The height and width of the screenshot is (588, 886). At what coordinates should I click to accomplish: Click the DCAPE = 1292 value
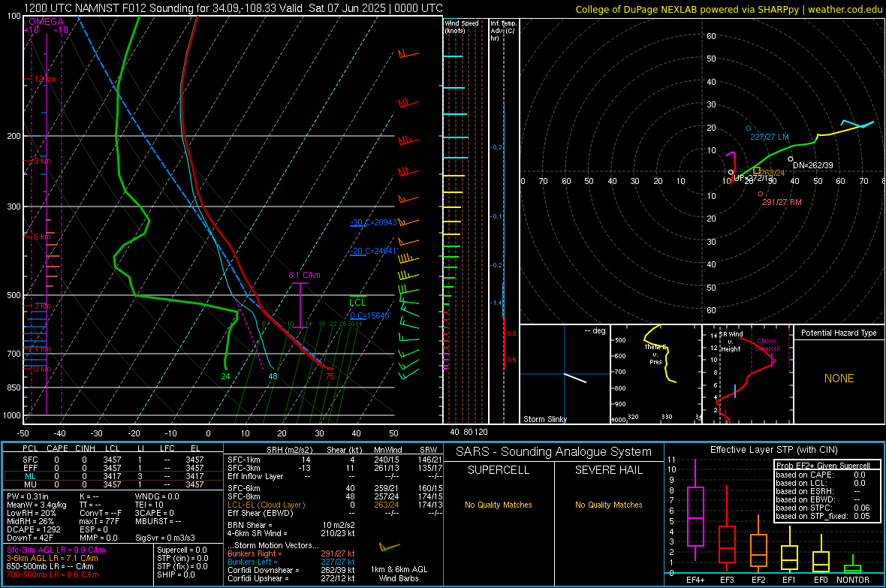pyautogui.click(x=33, y=529)
